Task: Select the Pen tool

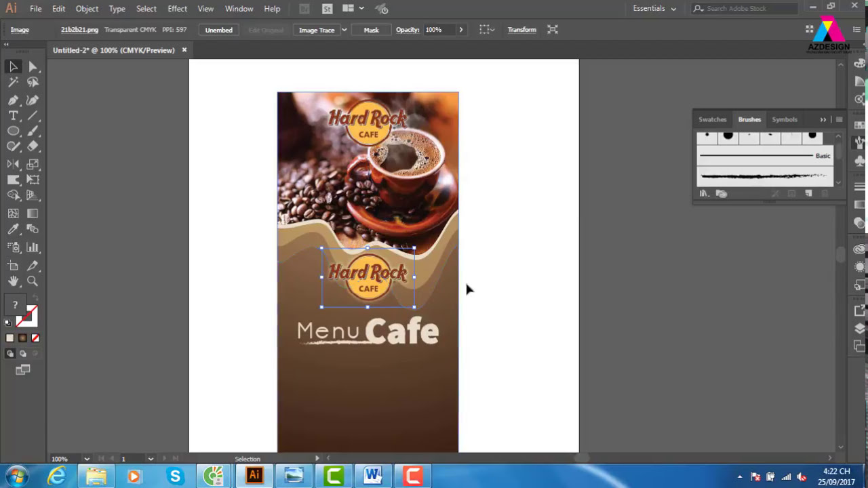Action: (x=13, y=100)
